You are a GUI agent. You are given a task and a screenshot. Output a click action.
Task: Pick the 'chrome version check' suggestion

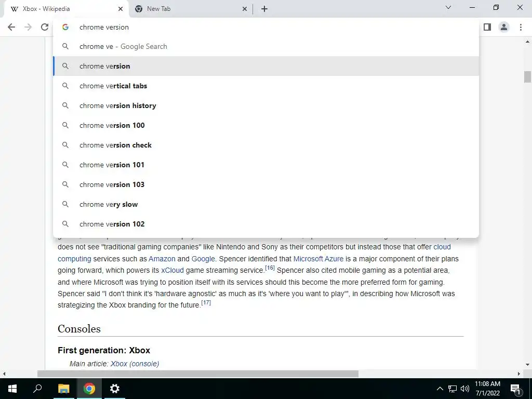[266, 145]
